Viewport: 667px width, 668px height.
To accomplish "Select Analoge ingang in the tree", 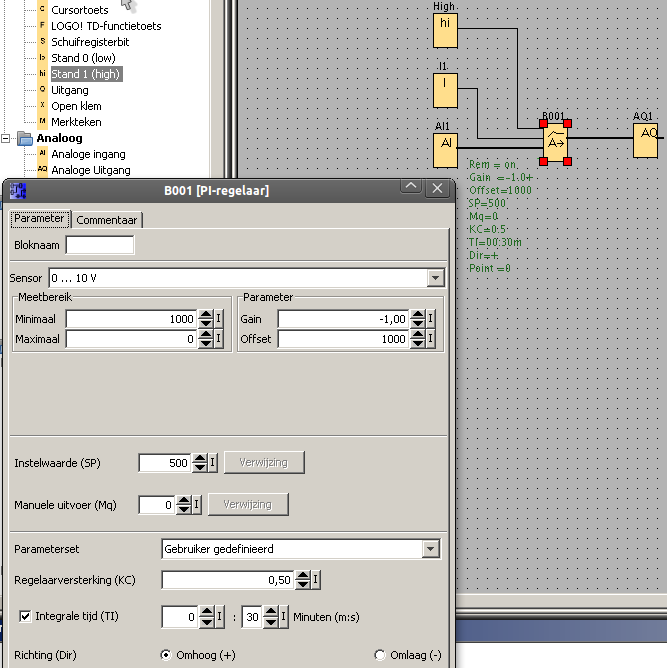I will 88,154.
